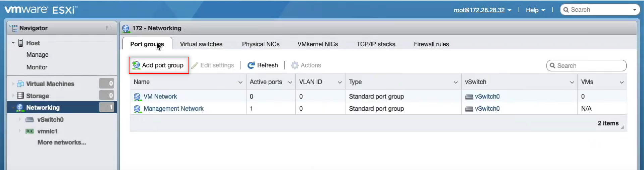
Task: Open the VM Network link
Action: [160, 97]
